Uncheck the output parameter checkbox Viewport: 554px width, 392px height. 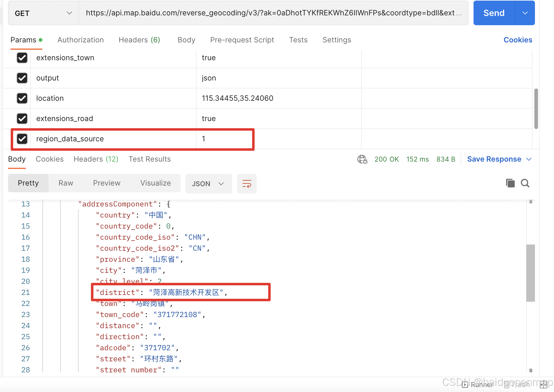pos(22,78)
